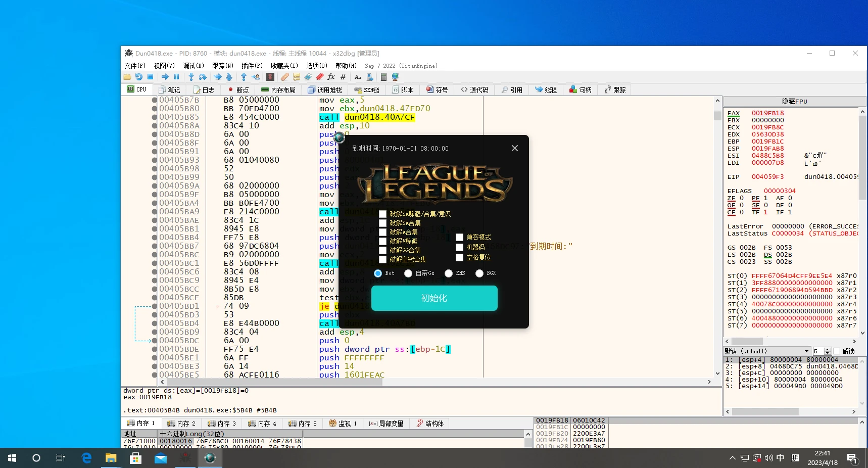Switch to the 符号 tab
This screenshot has width=868, height=468.
(437, 90)
